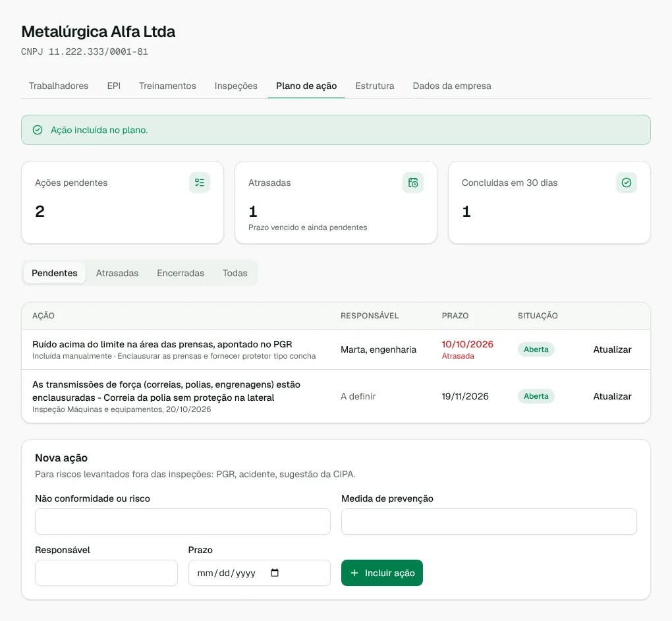Switch to the EPI tab
Viewport: 672px width, 621px height.
coord(113,86)
